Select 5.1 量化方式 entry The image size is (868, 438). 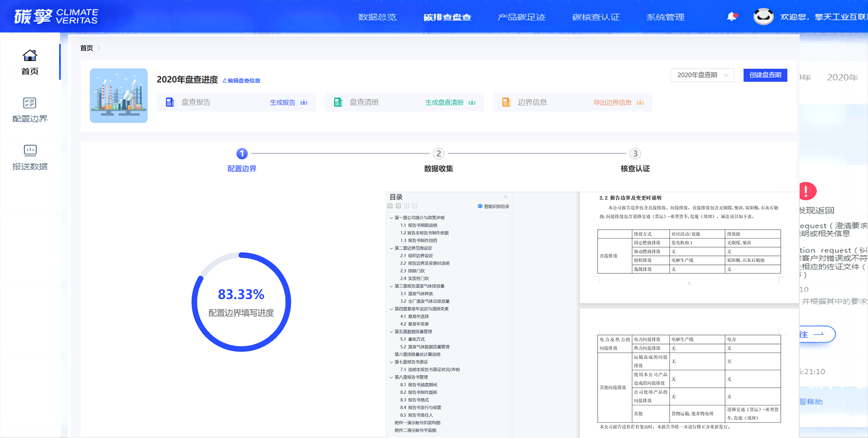412,339
